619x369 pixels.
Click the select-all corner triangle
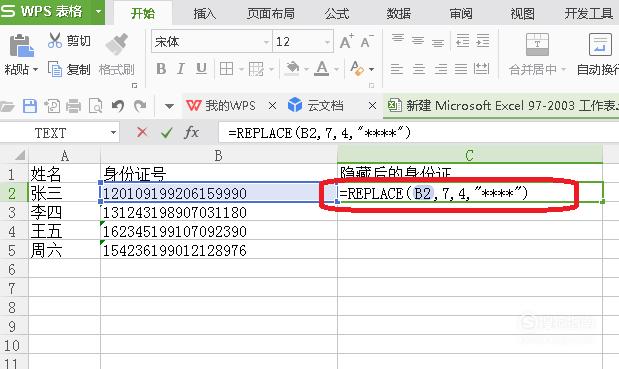(19, 155)
